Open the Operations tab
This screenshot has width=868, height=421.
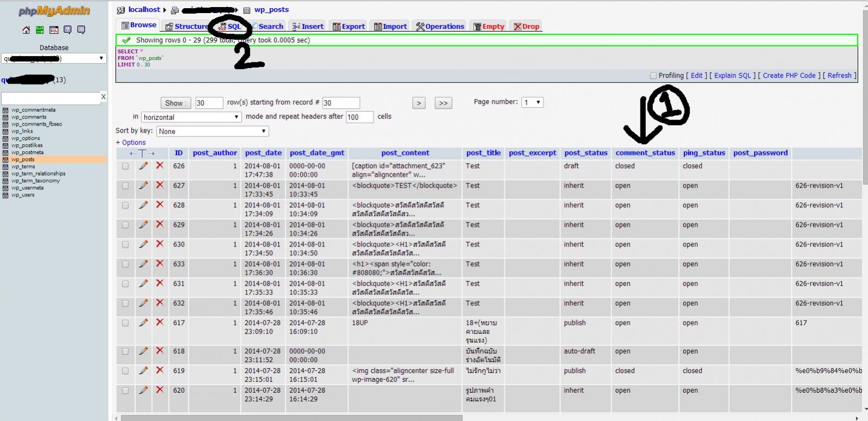[441, 26]
